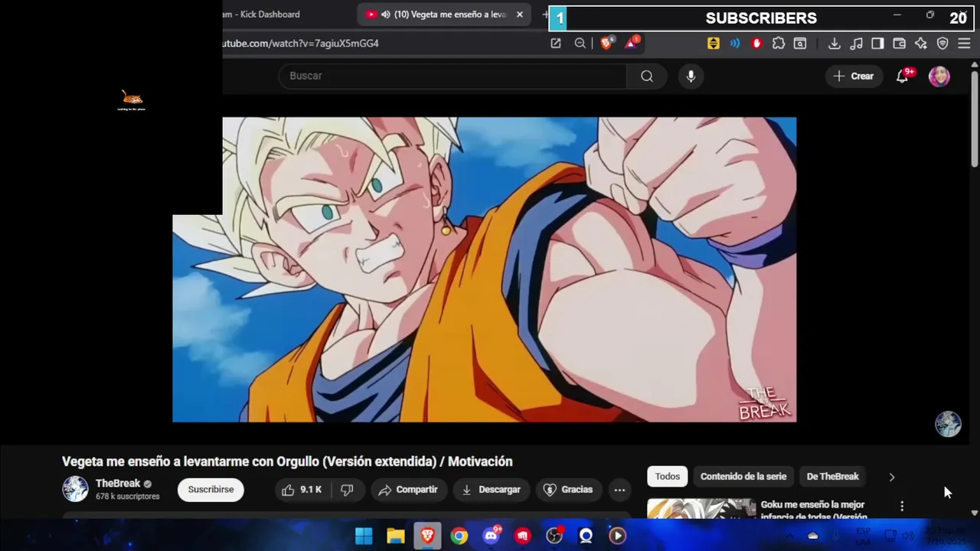Click the Gracias button
The width and height of the screenshot is (980, 551).
(x=568, y=490)
